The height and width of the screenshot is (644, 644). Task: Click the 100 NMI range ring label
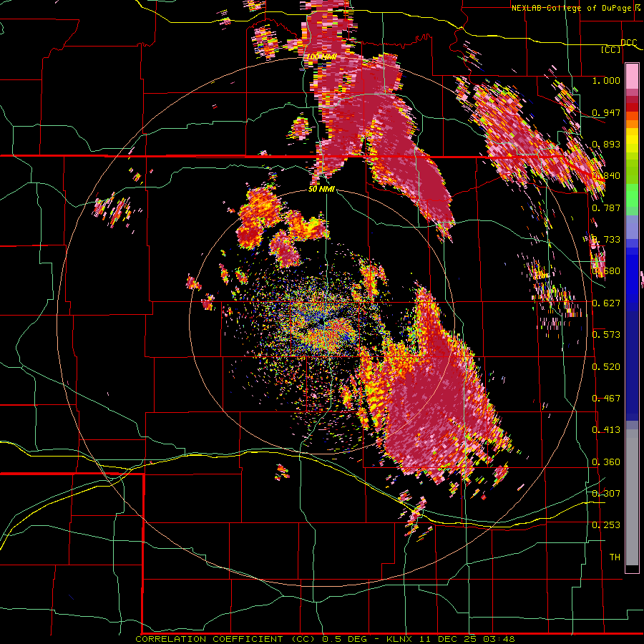[321, 57]
